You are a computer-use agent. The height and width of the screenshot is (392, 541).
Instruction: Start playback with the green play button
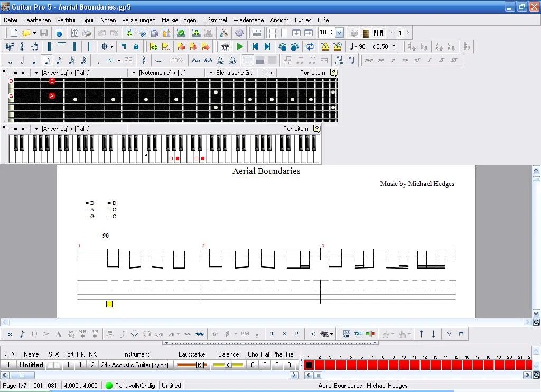(x=240, y=46)
